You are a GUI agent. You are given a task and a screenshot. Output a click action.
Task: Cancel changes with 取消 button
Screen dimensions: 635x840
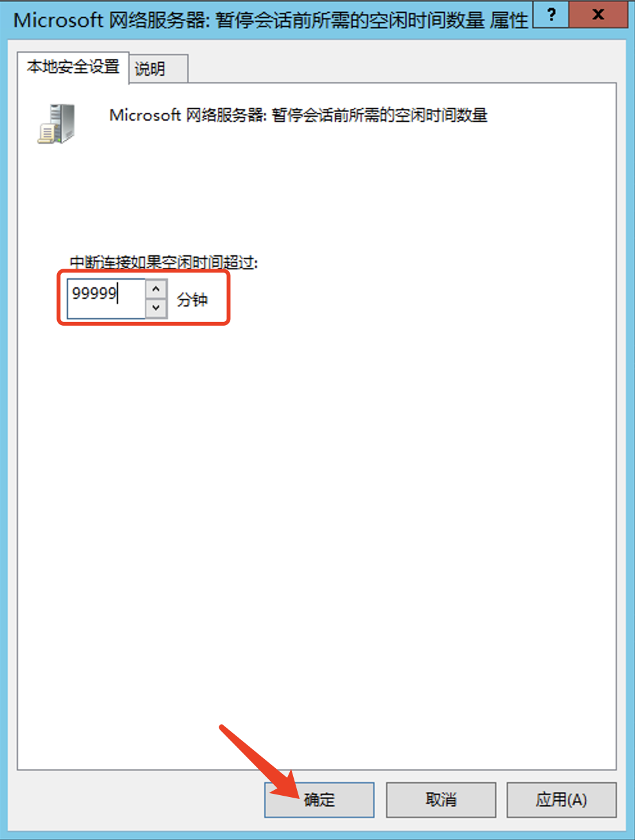tap(441, 800)
